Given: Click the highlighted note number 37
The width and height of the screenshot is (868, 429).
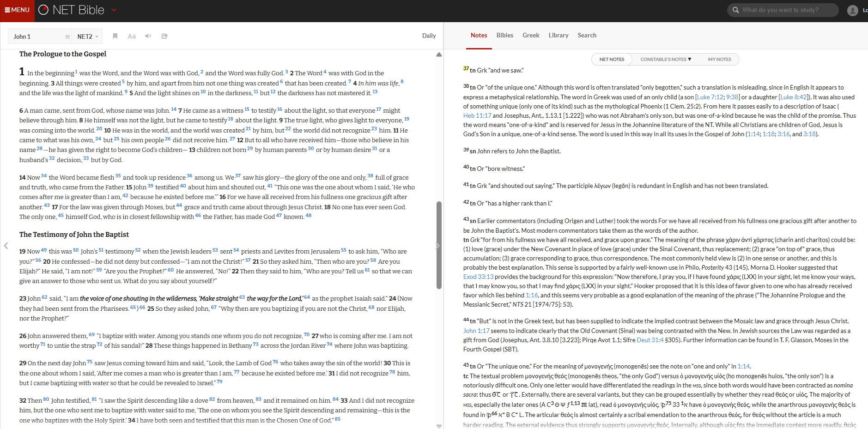Looking at the screenshot, I should (x=466, y=68).
